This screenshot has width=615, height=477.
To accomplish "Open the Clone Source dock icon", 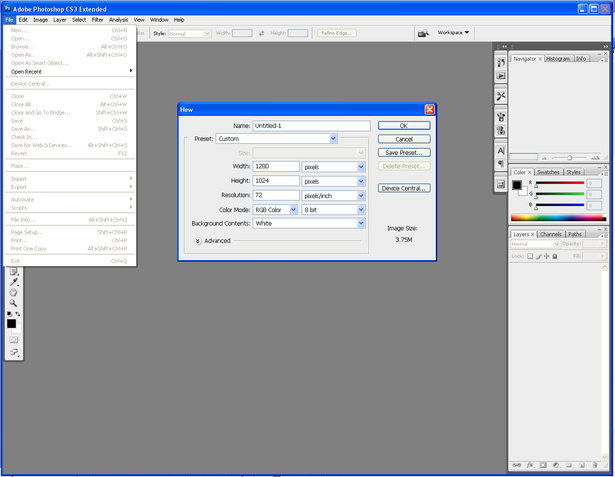I will point(501,130).
